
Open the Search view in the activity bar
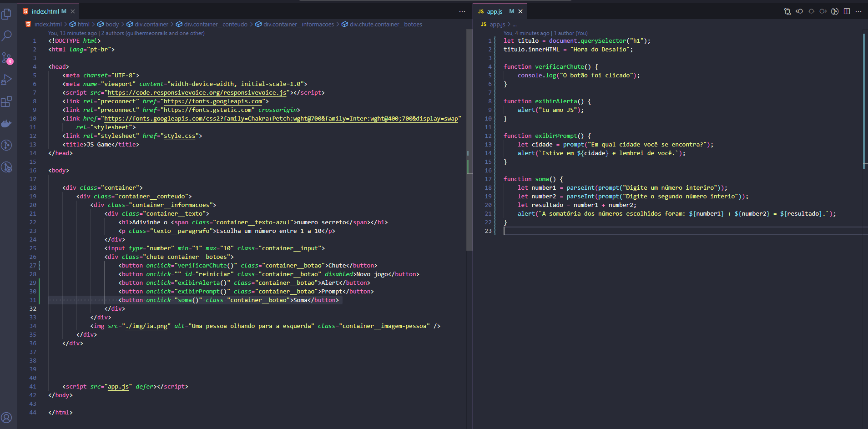pos(7,35)
